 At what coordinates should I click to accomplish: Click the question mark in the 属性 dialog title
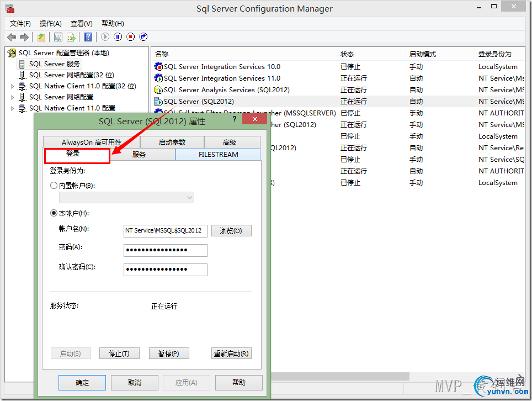pyautogui.click(x=235, y=119)
